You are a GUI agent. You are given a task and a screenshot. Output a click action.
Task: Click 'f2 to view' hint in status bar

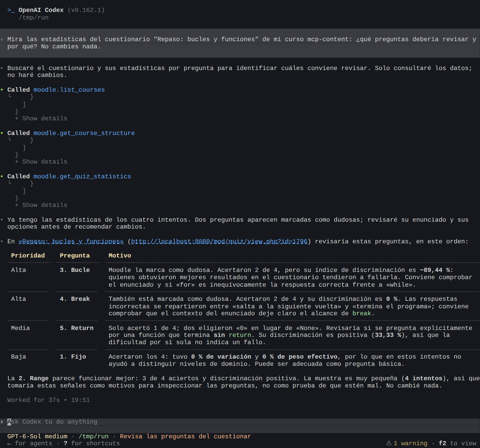point(457,443)
